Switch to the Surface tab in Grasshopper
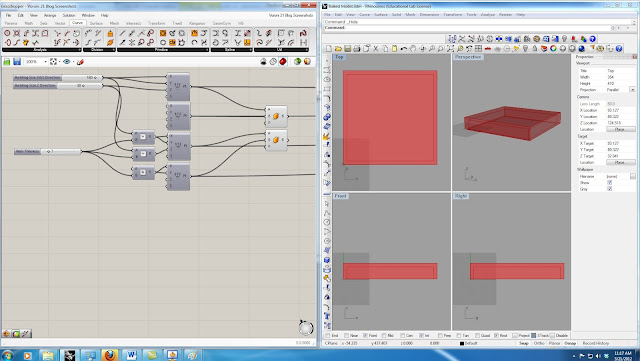The height and width of the screenshot is (361, 640). tap(96, 23)
